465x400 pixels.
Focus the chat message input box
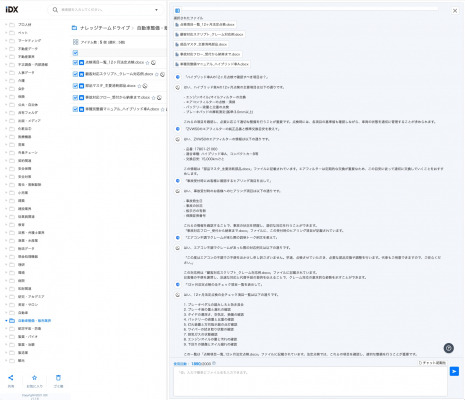point(310,382)
